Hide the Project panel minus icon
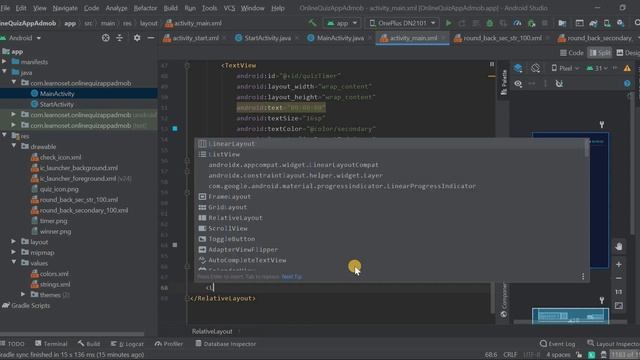This screenshot has height=360, width=640. (151, 38)
